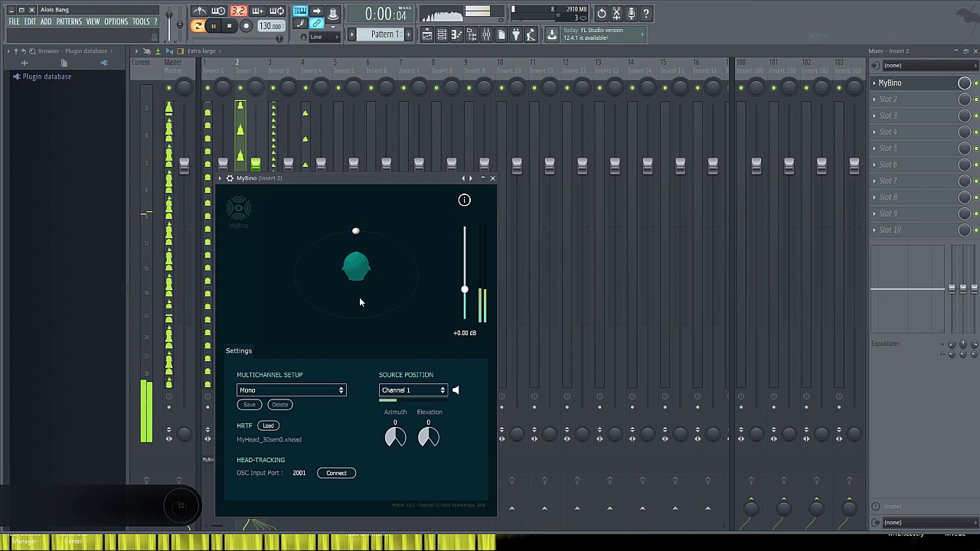This screenshot has width=980, height=551.
Task: Click the stamp tool icon in top toolbar
Action: click(x=333, y=14)
